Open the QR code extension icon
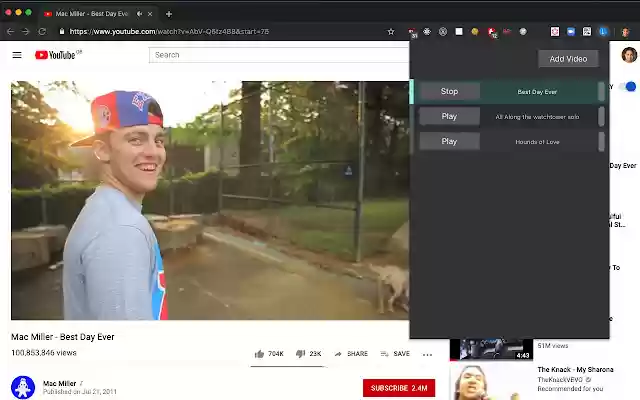 (x=587, y=31)
